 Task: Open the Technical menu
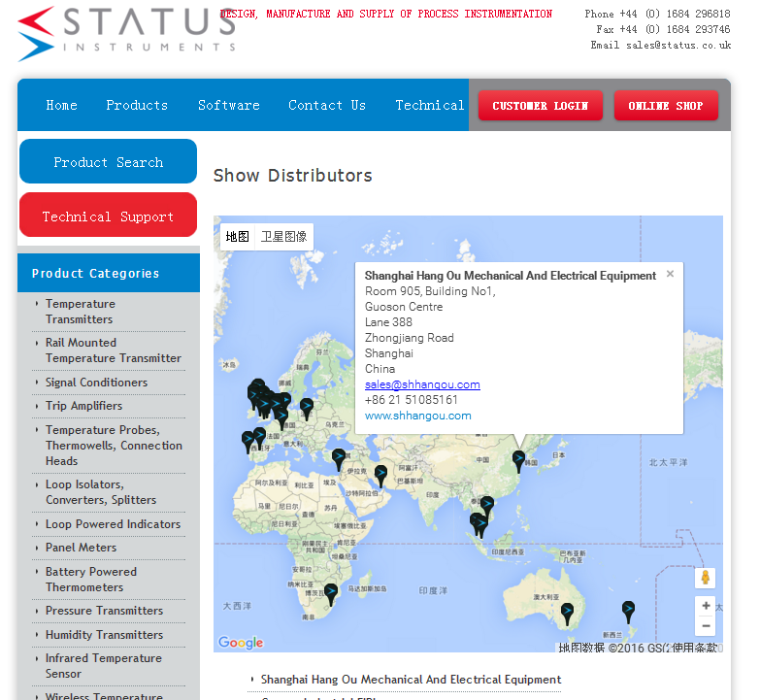[430, 105]
